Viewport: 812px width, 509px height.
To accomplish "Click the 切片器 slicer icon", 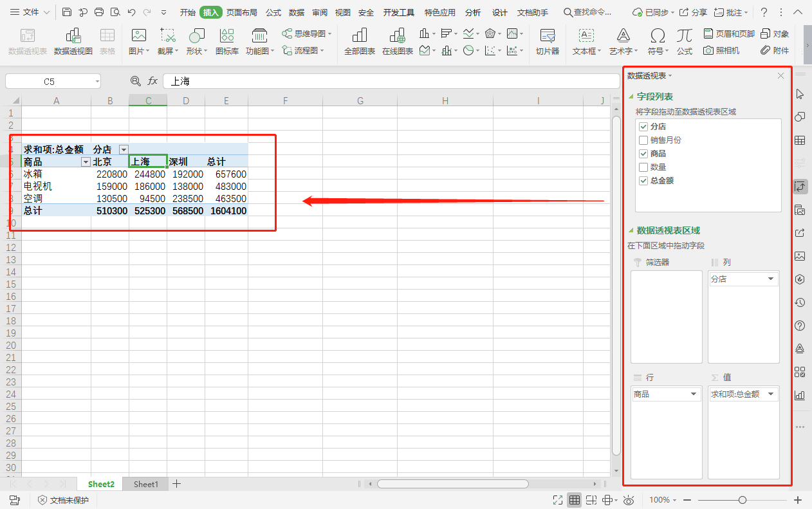I will (x=547, y=41).
